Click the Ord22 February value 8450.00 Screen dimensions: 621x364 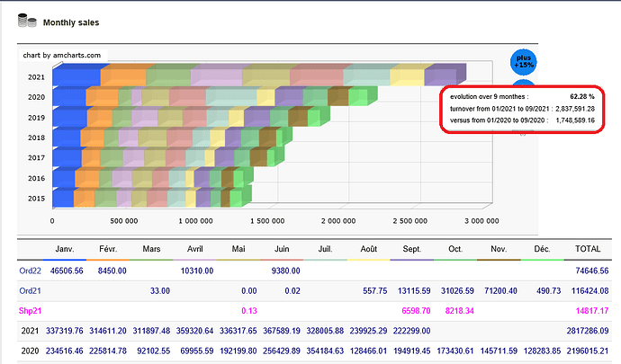pyautogui.click(x=112, y=271)
